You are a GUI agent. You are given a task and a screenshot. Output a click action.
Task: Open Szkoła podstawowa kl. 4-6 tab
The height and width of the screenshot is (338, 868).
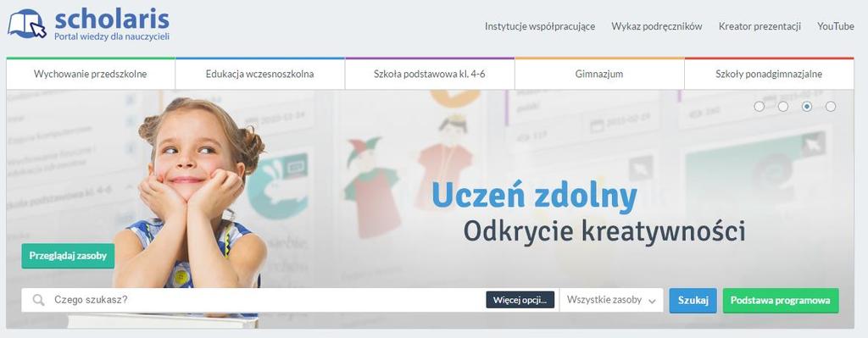(430, 74)
